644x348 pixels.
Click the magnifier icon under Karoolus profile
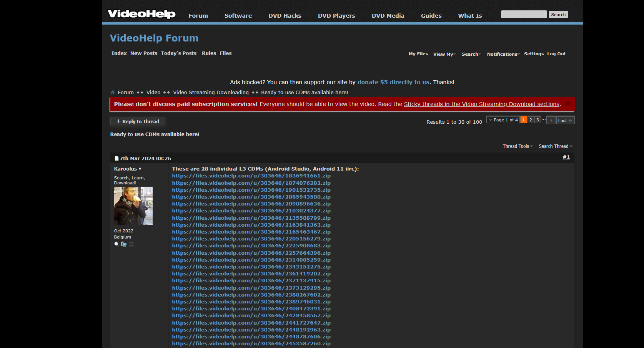pos(116,244)
